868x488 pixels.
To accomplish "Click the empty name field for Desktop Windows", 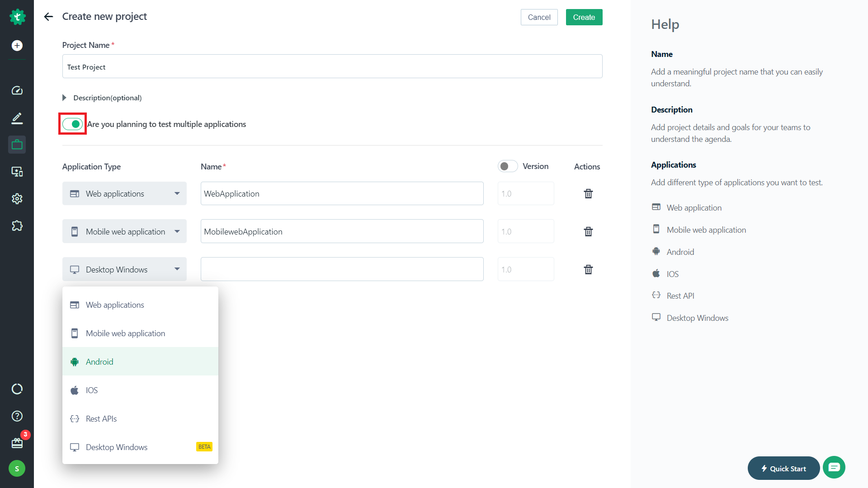I will pos(342,269).
